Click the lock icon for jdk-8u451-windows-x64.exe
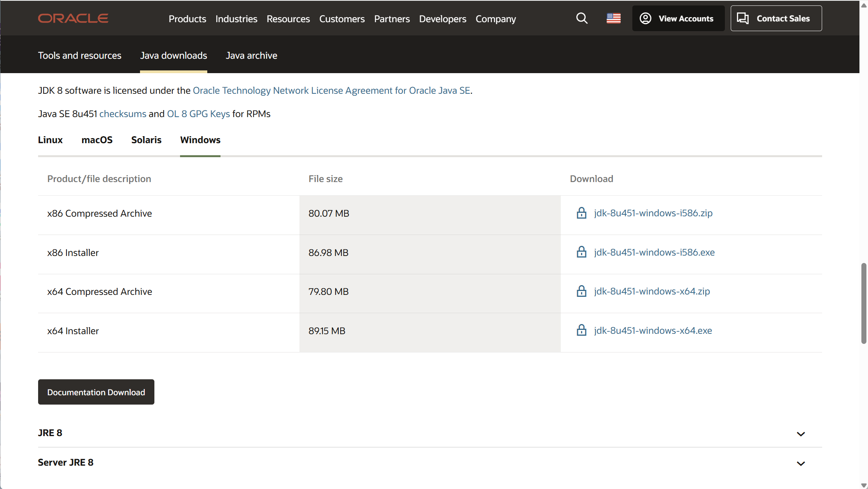 pos(581,330)
